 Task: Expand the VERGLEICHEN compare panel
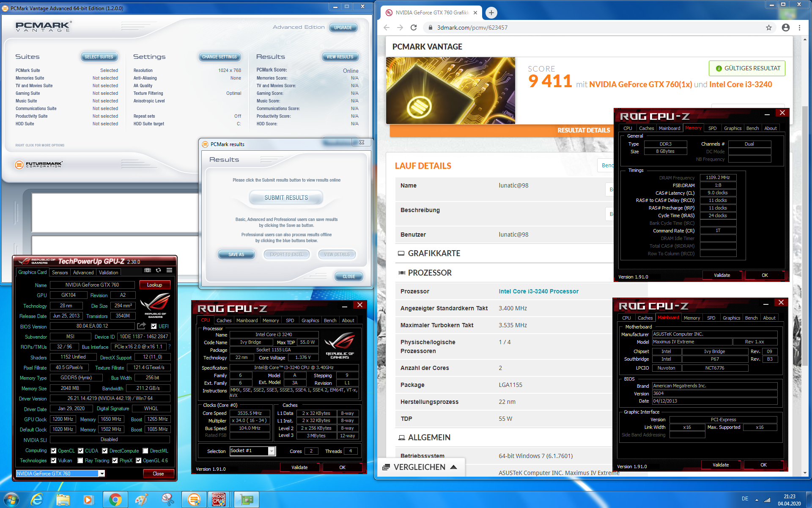click(420, 467)
